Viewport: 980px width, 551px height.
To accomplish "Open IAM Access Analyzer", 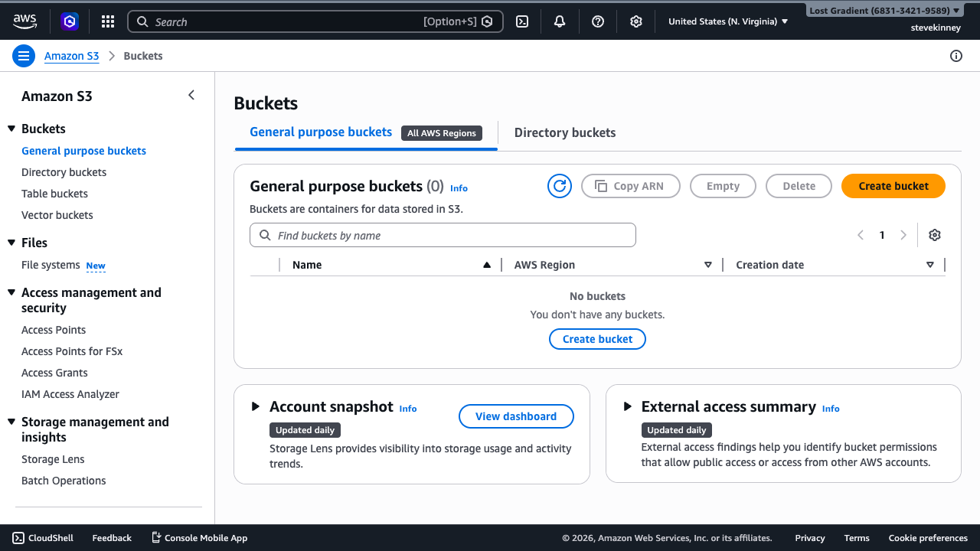I will tap(70, 394).
